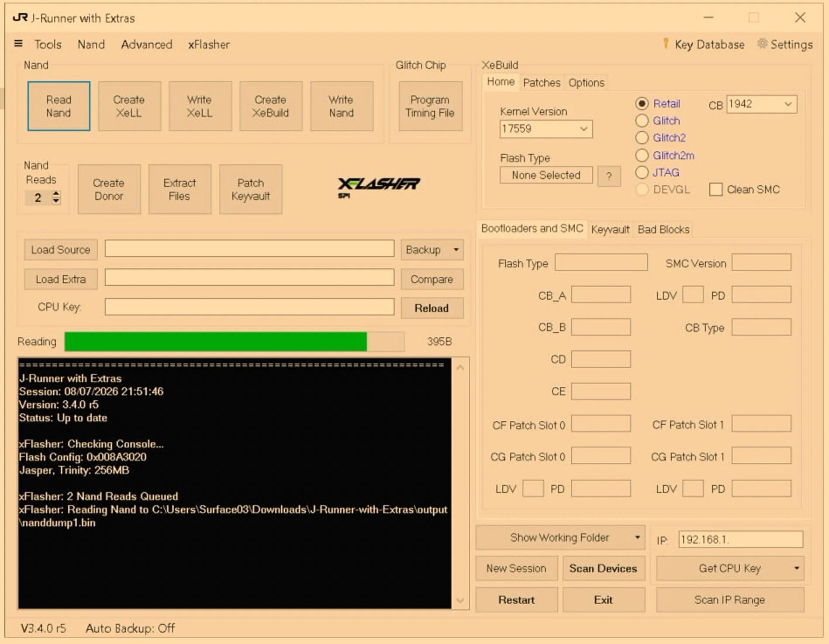Expand the Get CPU Key dropdown arrow
829x644 pixels.
click(797, 568)
